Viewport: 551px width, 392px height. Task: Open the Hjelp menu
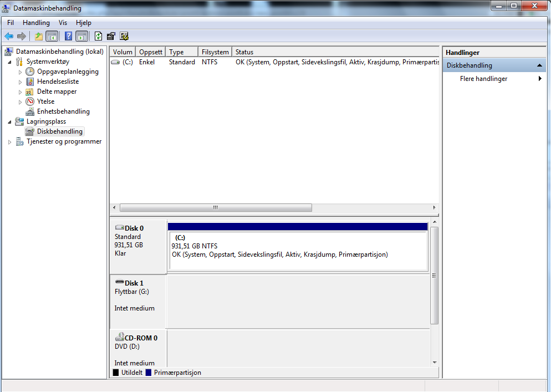point(84,23)
